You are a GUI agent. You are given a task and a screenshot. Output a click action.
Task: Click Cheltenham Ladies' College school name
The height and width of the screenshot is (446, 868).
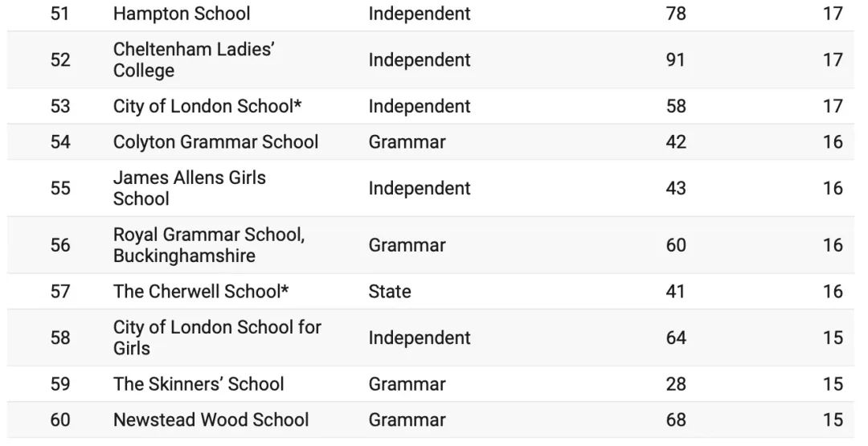(x=194, y=59)
